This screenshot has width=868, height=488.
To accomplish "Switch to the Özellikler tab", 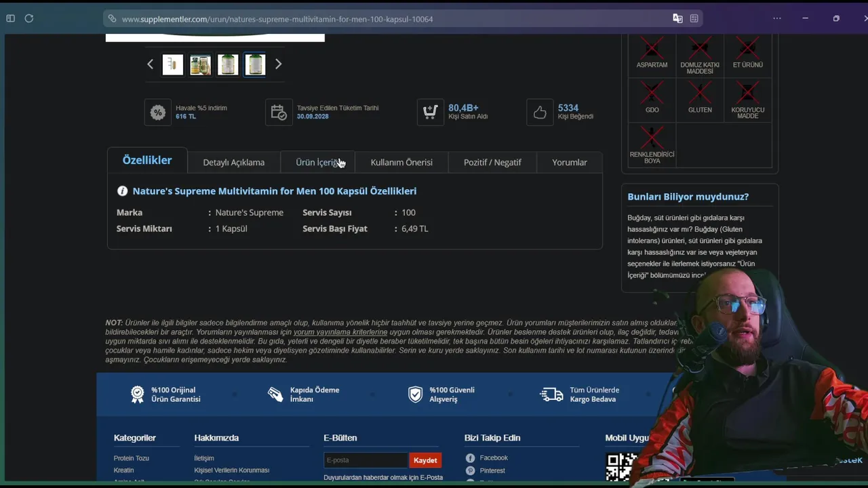I will [147, 161].
